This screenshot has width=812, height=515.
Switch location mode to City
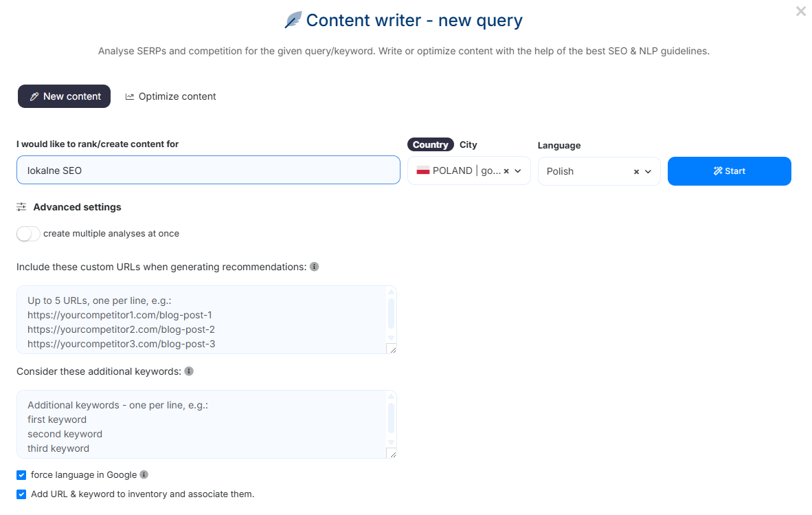click(469, 144)
